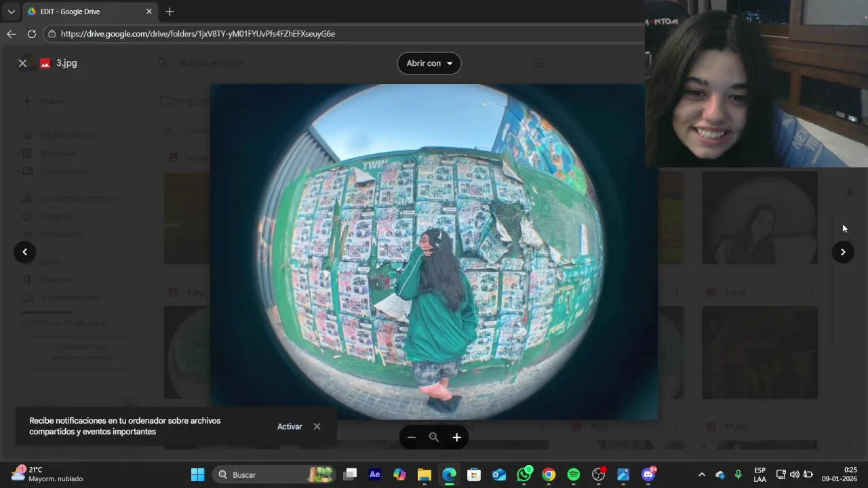Open the browser tab search dropdown

11,12
